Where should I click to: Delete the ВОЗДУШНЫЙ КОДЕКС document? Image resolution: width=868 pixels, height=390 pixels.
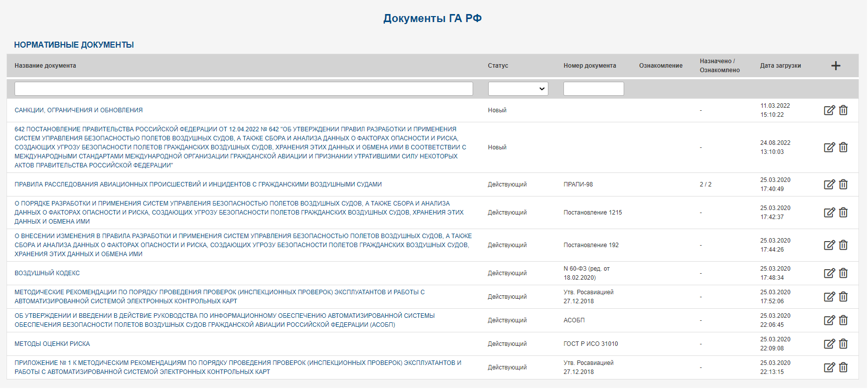pos(843,273)
